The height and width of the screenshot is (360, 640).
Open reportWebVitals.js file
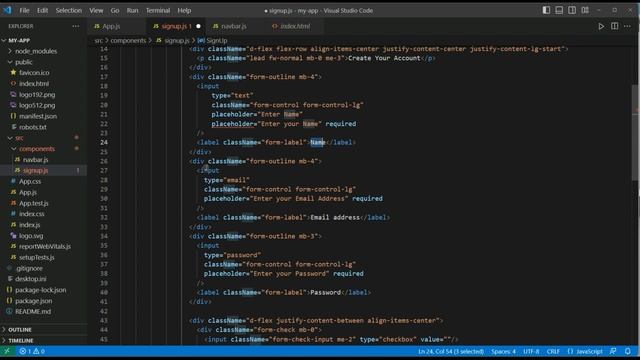click(45, 247)
